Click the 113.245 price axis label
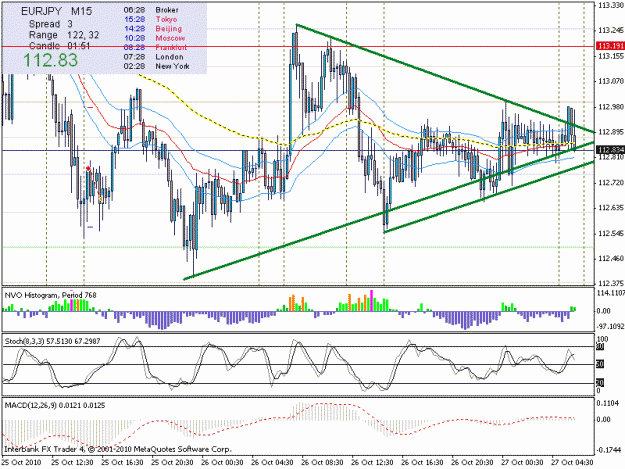Viewport: 625px width, 469px height. pos(611,30)
